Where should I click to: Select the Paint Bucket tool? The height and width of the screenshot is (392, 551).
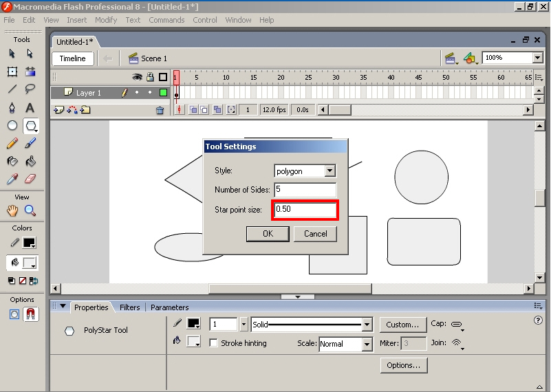[x=30, y=161]
